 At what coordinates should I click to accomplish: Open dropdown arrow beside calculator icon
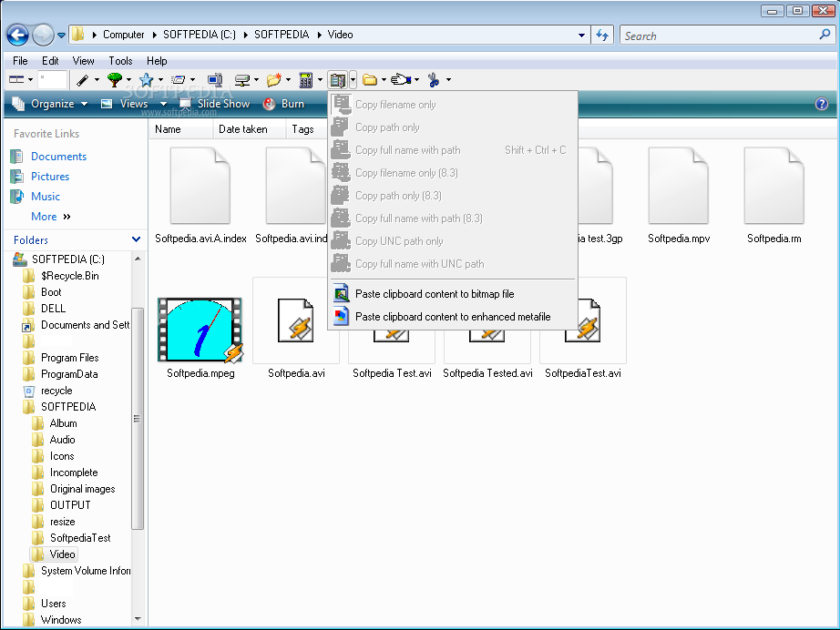[x=320, y=80]
